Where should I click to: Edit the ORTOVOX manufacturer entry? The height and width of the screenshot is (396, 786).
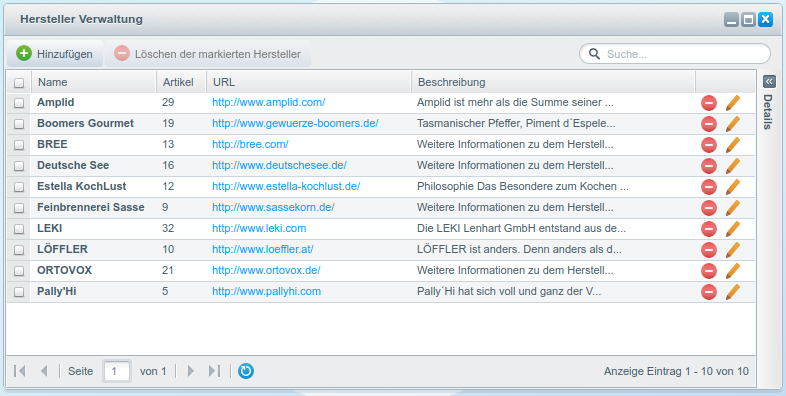coord(733,271)
